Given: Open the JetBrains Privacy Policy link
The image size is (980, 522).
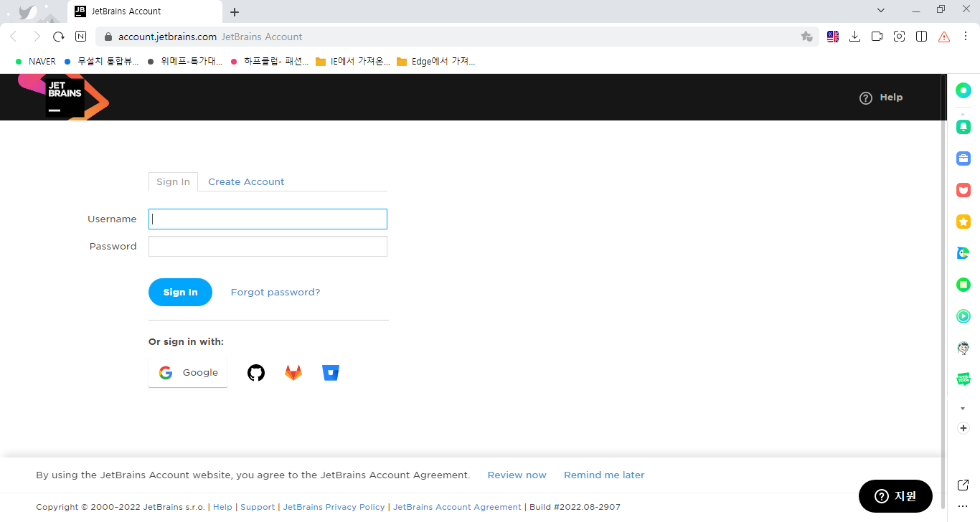Looking at the screenshot, I should tap(334, 507).
